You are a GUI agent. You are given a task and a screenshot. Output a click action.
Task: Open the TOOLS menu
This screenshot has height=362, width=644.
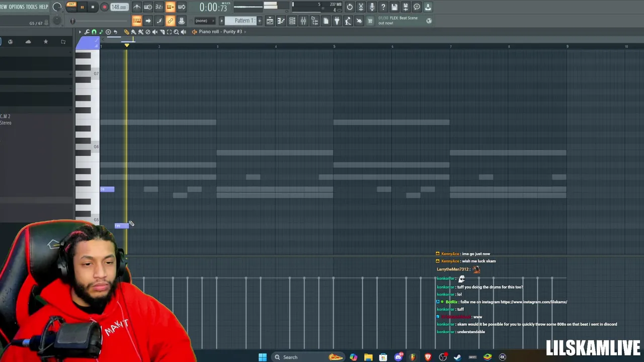click(x=32, y=7)
